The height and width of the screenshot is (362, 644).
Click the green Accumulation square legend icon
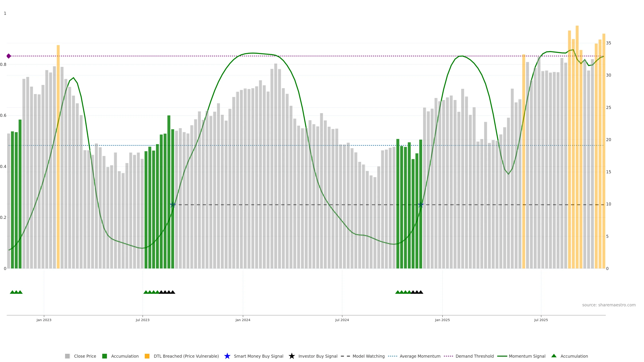(104, 356)
